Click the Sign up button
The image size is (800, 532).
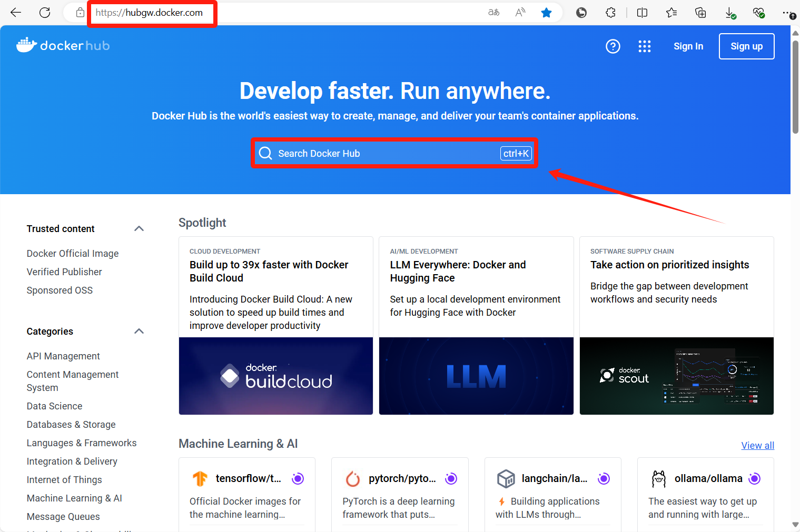tap(746, 46)
